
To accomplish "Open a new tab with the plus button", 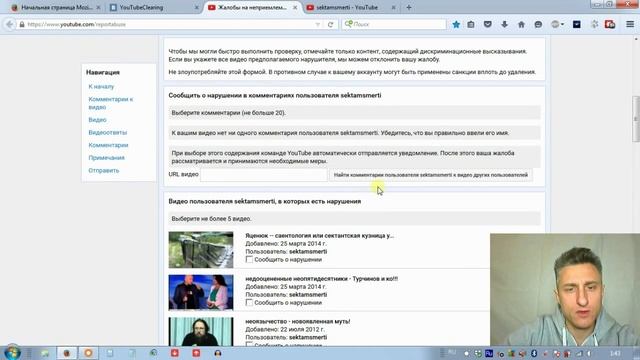I will 409,7.
